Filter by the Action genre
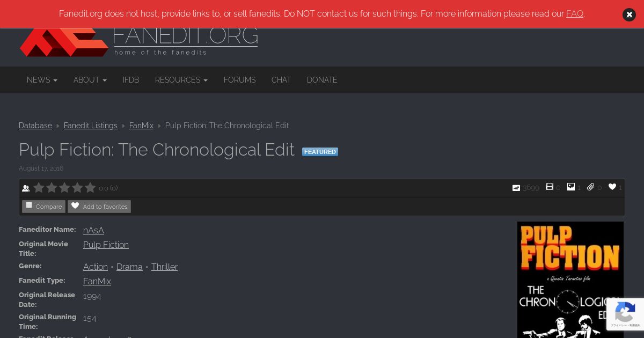644x338 pixels. coord(96,267)
